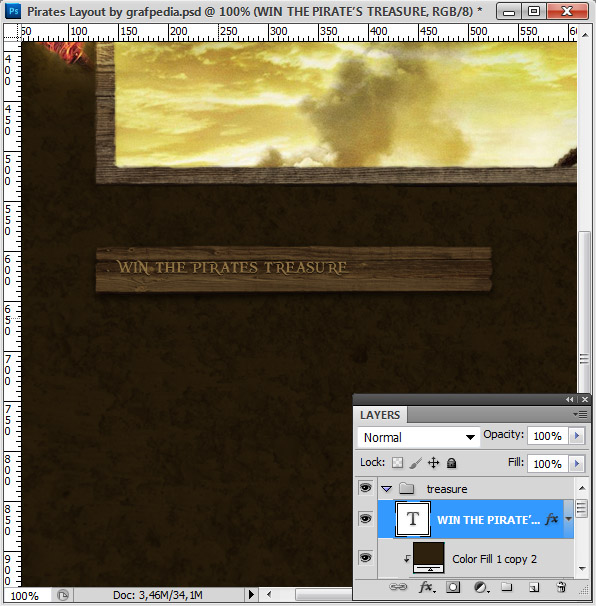Collapse Layers panel with double-arrow icon
Viewport: 596px width, 606px height.
[x=570, y=400]
